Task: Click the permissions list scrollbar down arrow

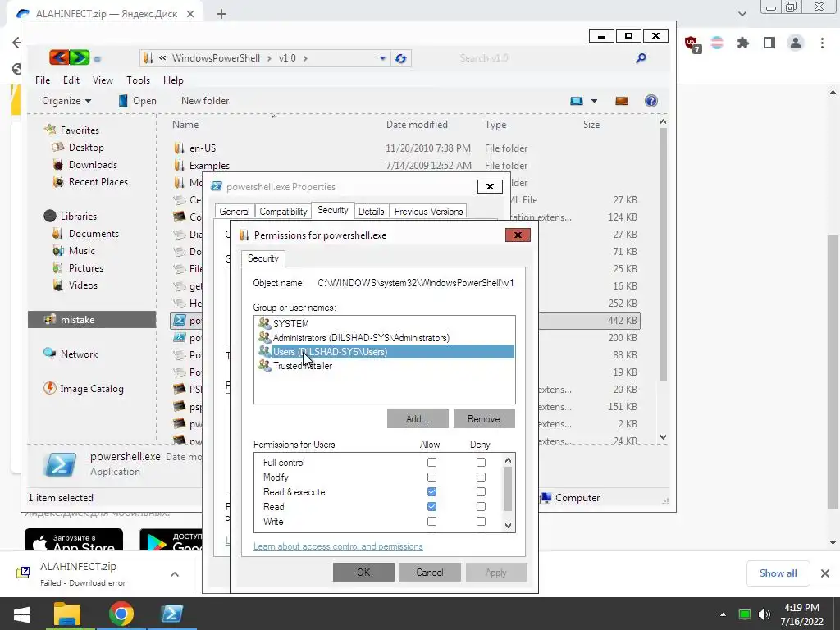Action: click(509, 526)
